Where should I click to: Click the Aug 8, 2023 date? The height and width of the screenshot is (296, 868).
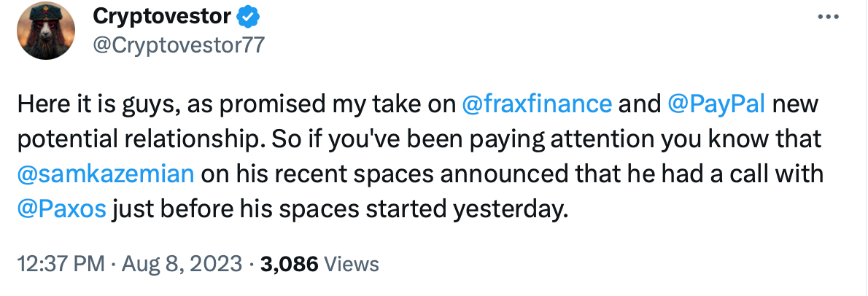pyautogui.click(x=180, y=263)
